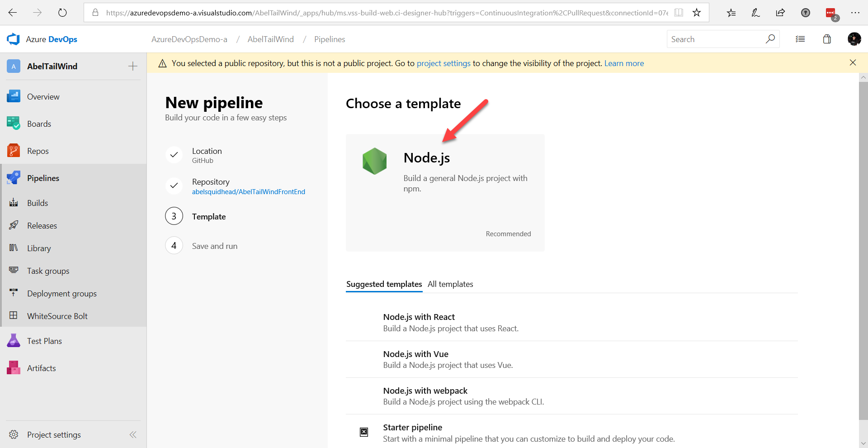Click the page vertical scrollbar
Image resolution: width=868 pixels, height=448 pixels.
863,251
